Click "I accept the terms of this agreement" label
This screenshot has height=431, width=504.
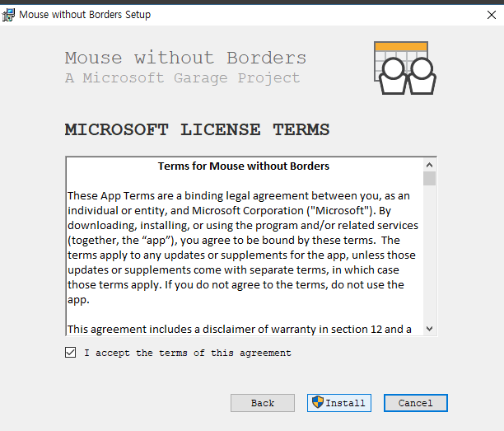[188, 353]
